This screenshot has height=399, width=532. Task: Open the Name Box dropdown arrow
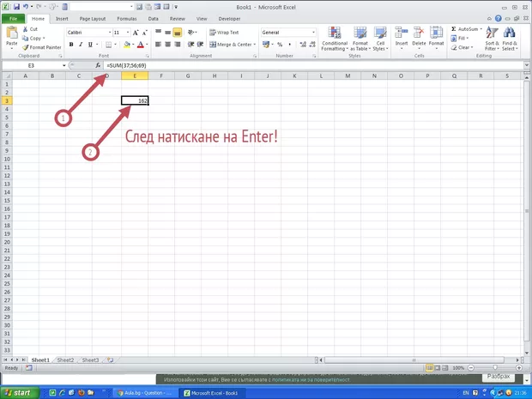pos(63,65)
